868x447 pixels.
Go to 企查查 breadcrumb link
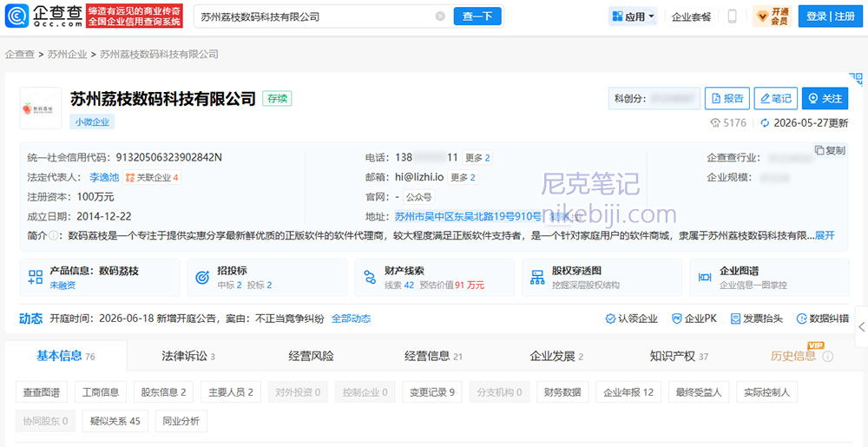(19, 54)
